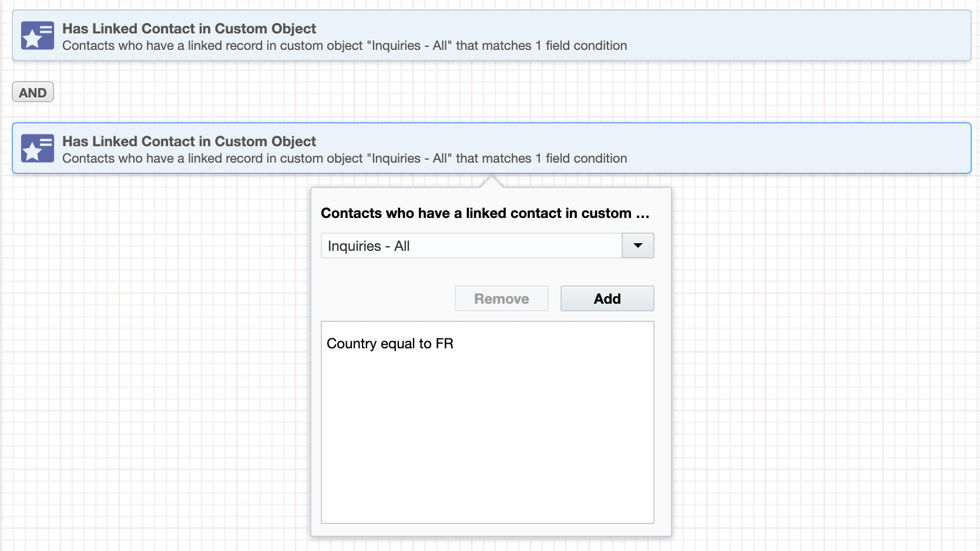
Task: Click the bottom filter's description text
Action: (x=344, y=159)
